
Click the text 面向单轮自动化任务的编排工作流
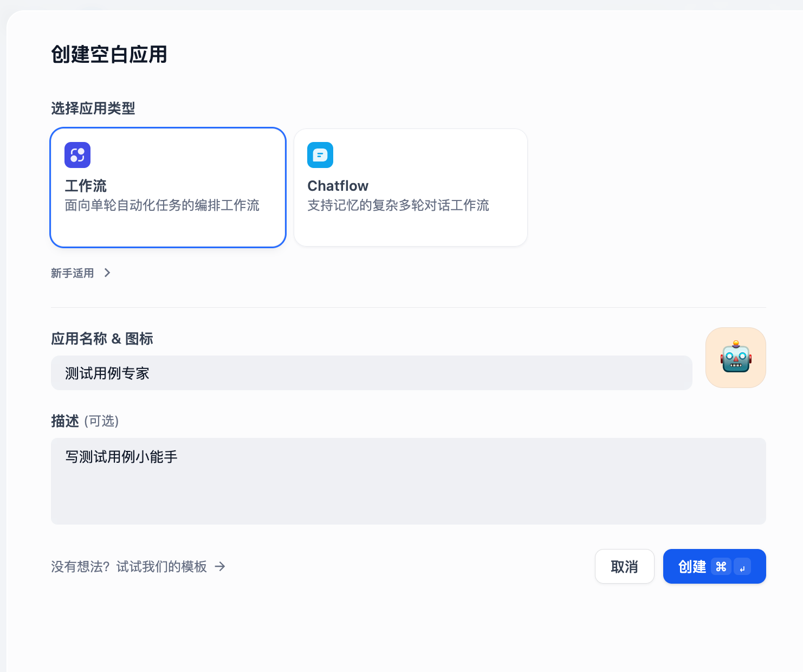click(x=162, y=205)
